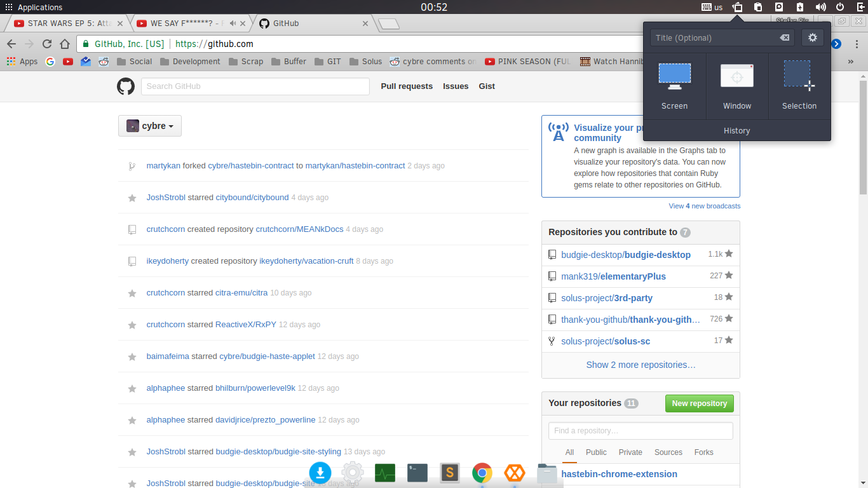Open the clipboard applet in top panel
Screen dimensions: 868x488
click(x=758, y=7)
